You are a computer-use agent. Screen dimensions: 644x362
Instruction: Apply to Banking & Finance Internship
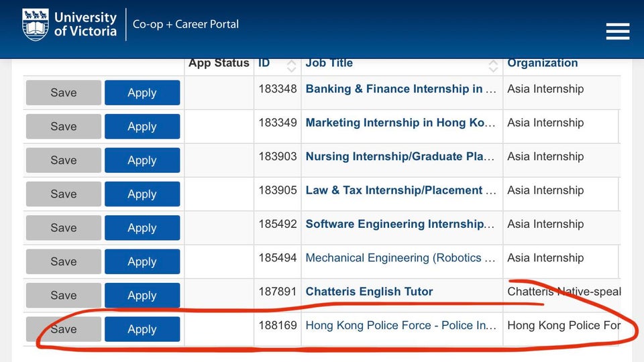coord(142,93)
